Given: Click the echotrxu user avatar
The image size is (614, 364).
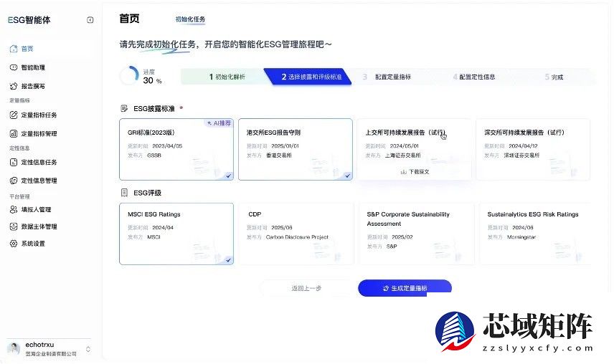Looking at the screenshot, I should point(14,348).
